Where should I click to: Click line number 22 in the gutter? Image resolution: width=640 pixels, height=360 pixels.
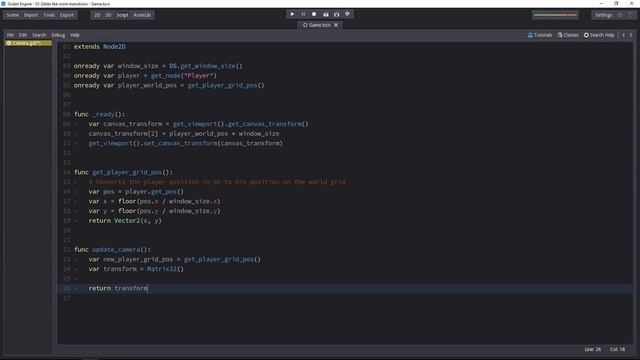pos(67,249)
